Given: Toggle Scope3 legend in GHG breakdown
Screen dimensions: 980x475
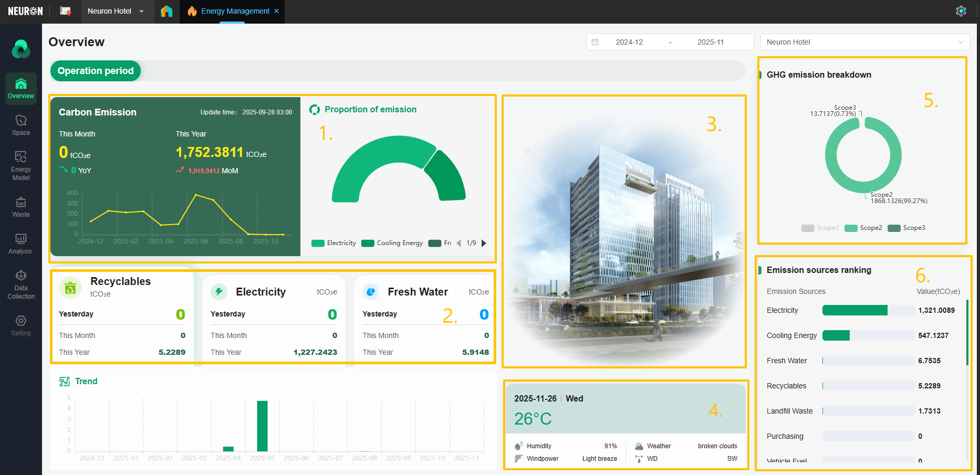Looking at the screenshot, I should point(906,228).
